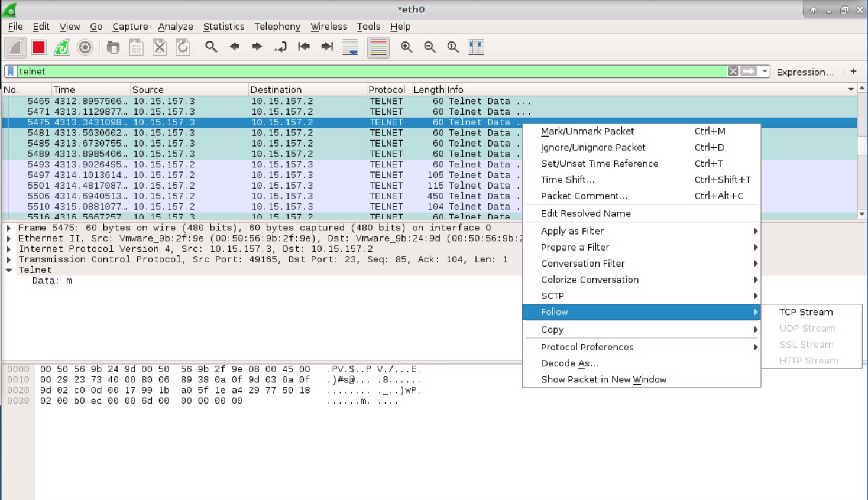Zoom in on packet text
The width and height of the screenshot is (868, 500).
407,47
